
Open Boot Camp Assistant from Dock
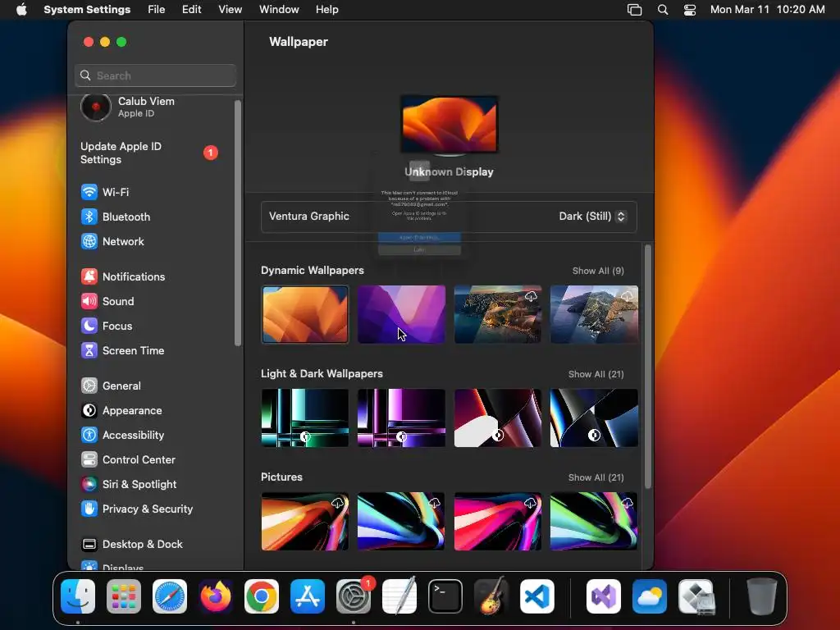click(x=696, y=596)
